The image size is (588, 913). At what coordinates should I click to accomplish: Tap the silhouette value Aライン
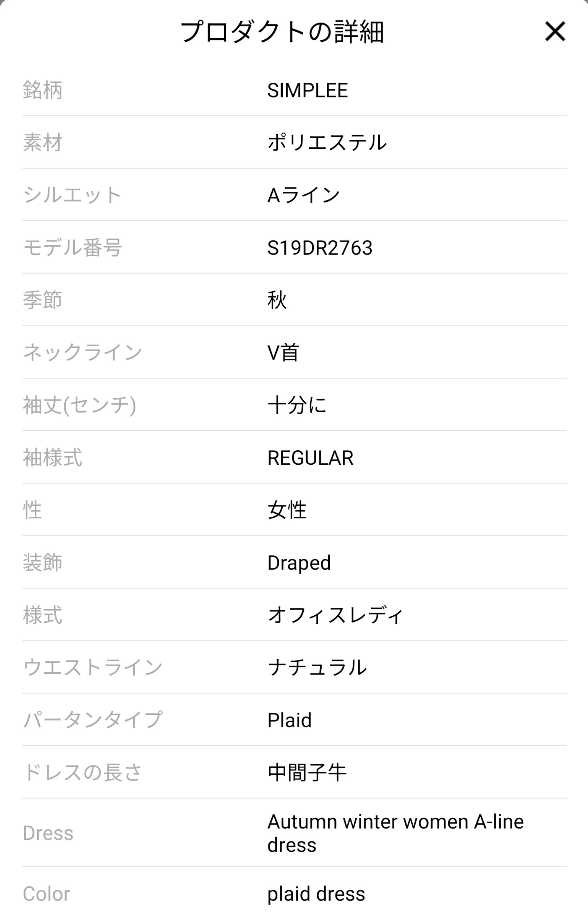coord(303,195)
